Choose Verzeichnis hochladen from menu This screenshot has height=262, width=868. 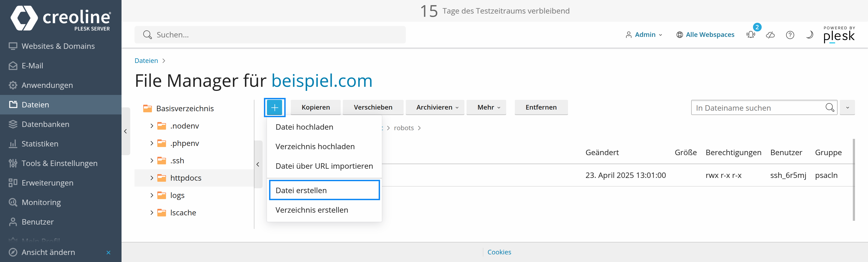pos(324,146)
